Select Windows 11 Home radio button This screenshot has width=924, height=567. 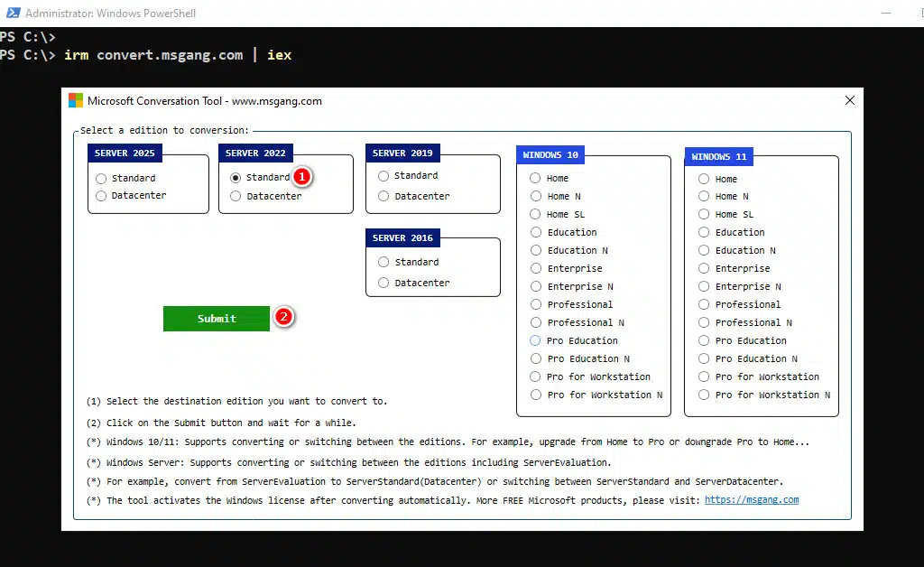click(x=704, y=179)
